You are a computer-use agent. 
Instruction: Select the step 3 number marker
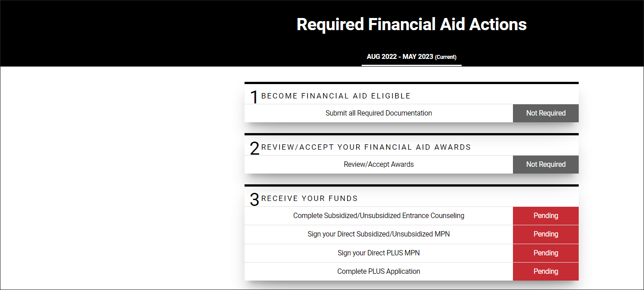[254, 199]
